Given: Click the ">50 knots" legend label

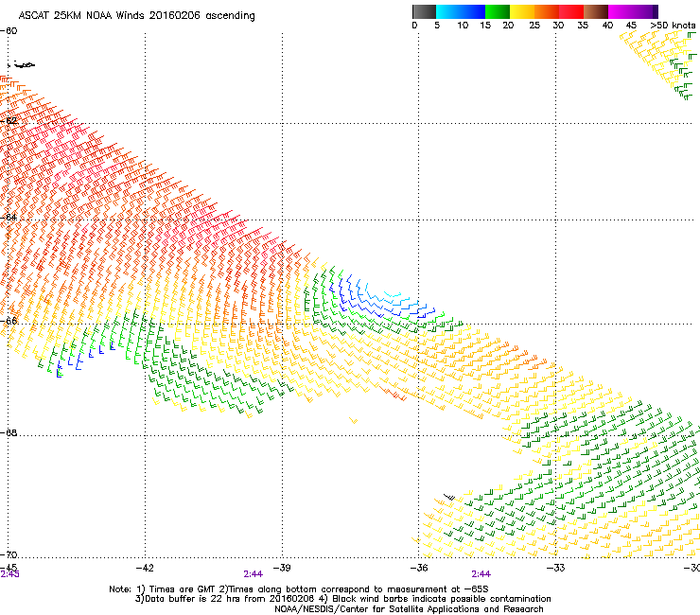Looking at the screenshot, I should [x=673, y=26].
